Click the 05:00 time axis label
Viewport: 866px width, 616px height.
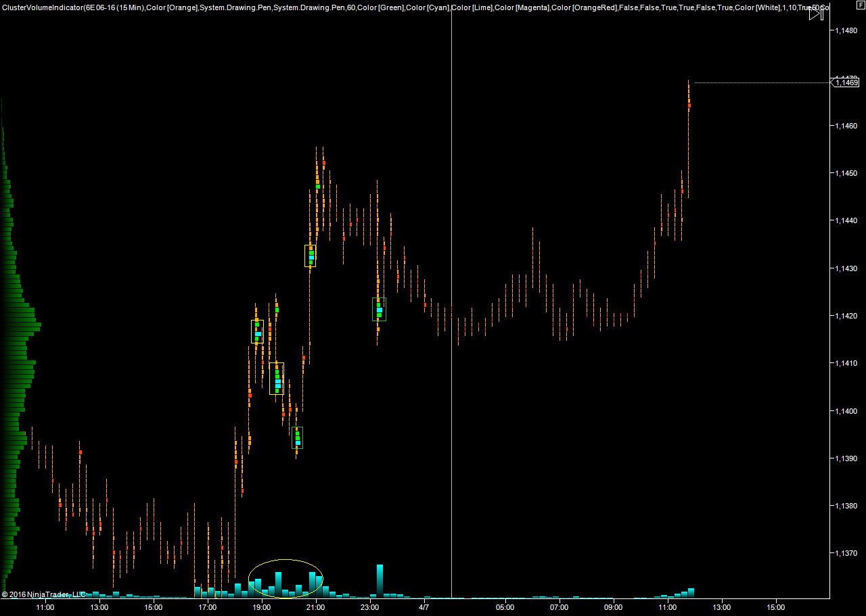pyautogui.click(x=505, y=607)
